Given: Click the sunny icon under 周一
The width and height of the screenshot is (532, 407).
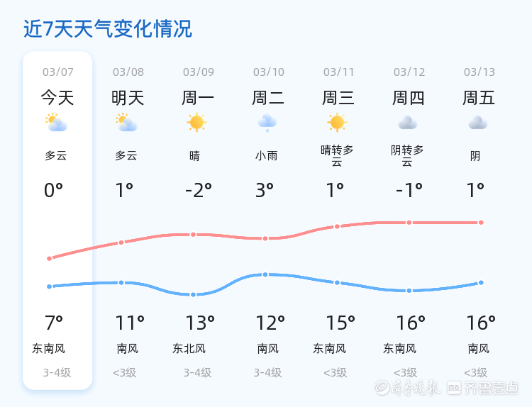Looking at the screenshot, I should point(196,123).
